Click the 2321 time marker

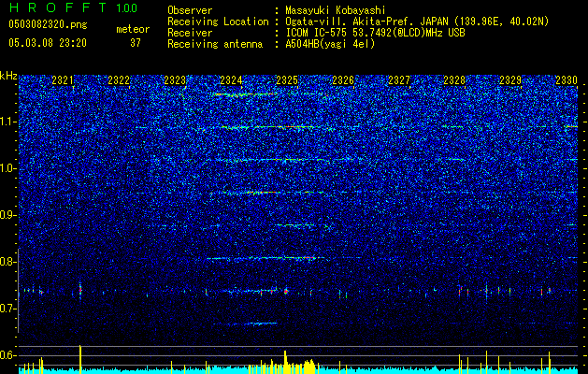pos(63,80)
